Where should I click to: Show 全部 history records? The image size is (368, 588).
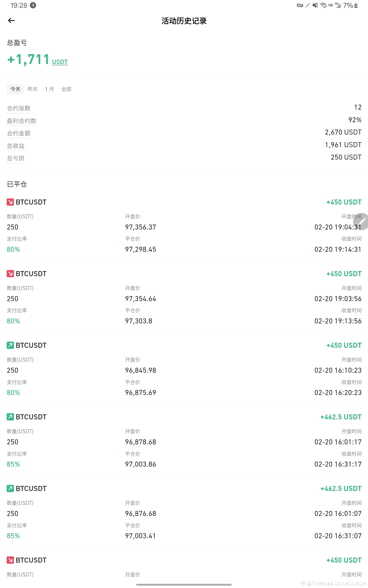coord(66,89)
